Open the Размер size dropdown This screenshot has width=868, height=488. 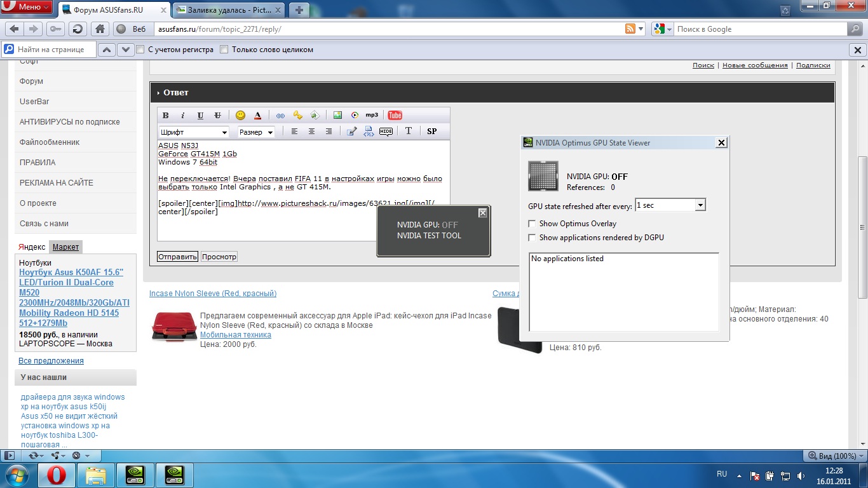pyautogui.click(x=256, y=132)
